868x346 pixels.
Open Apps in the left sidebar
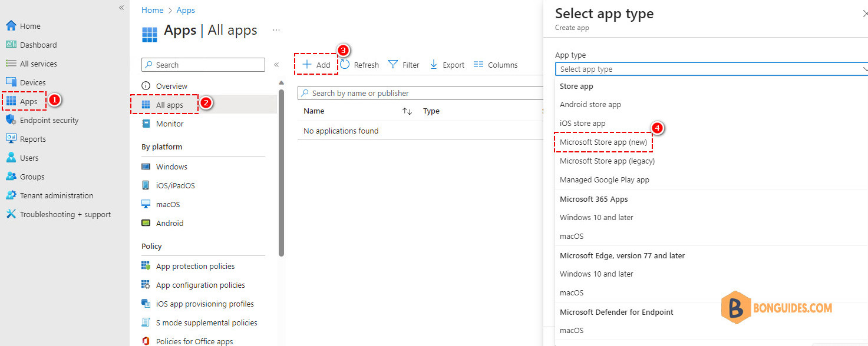(23, 101)
